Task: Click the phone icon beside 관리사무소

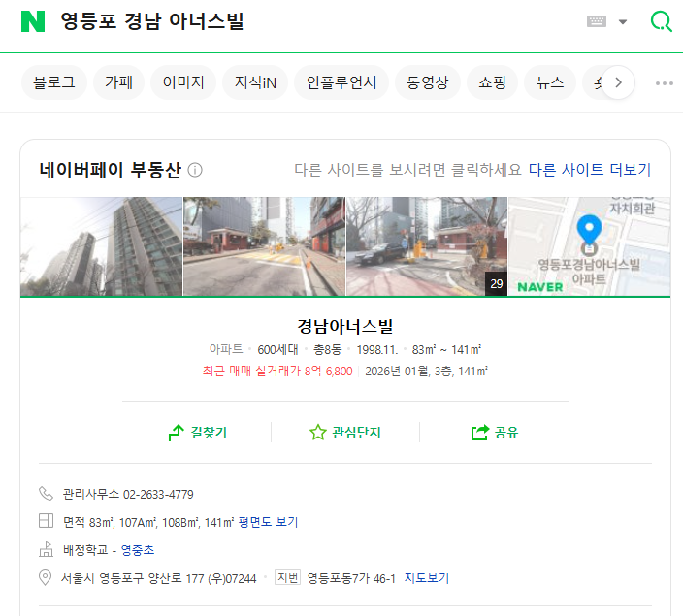Action: [x=46, y=494]
